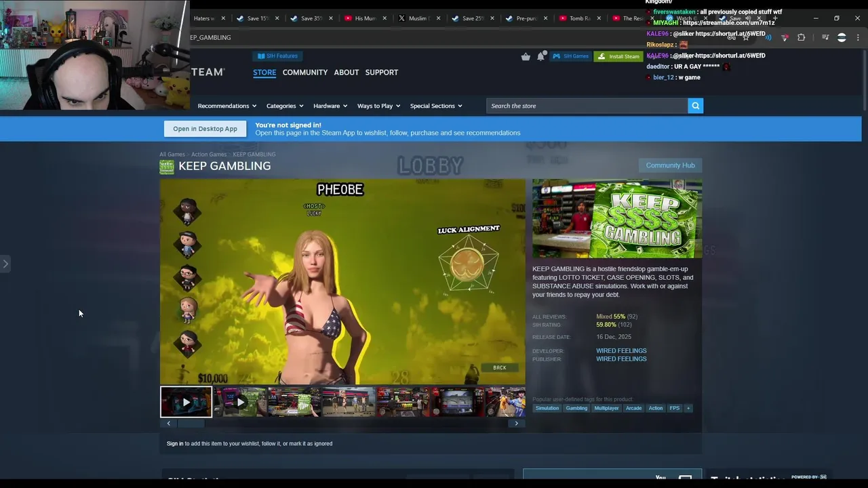Expand the Special Sections dropdown
This screenshot has height=488, width=868.
click(436, 106)
